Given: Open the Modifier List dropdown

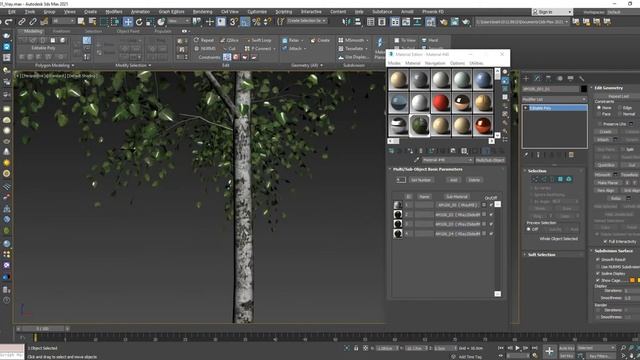Looking at the screenshot, I should (x=554, y=99).
